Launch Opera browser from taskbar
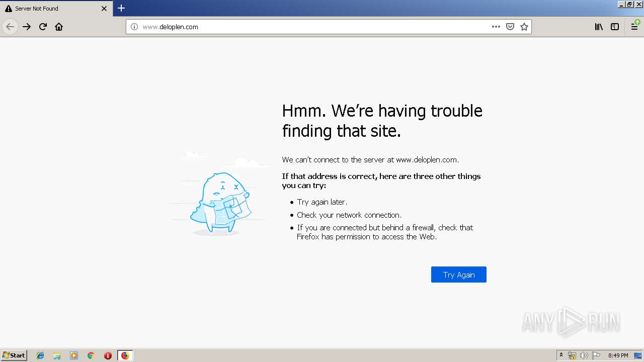This screenshot has height=362, width=644. tap(108, 355)
